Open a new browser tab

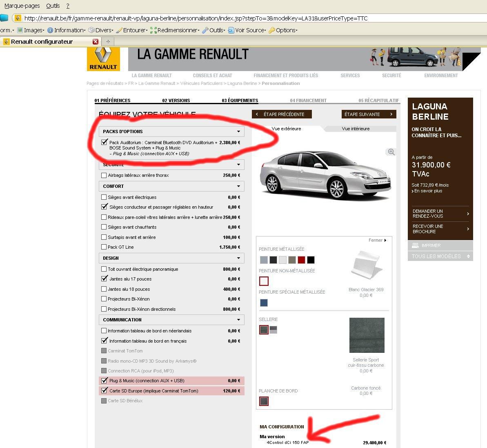click(108, 41)
